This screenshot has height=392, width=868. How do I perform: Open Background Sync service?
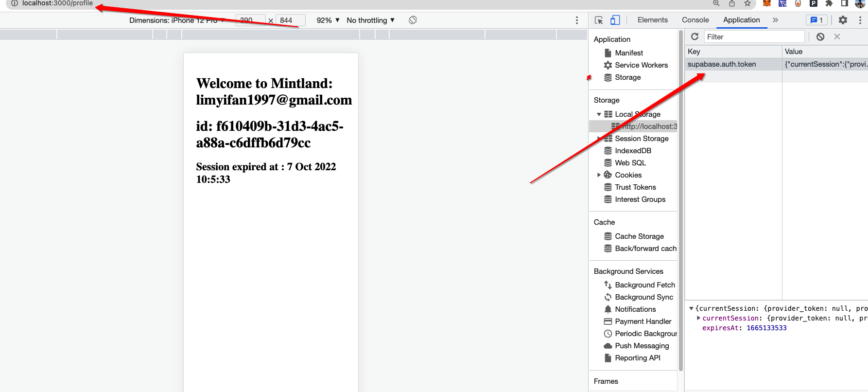coord(644,297)
